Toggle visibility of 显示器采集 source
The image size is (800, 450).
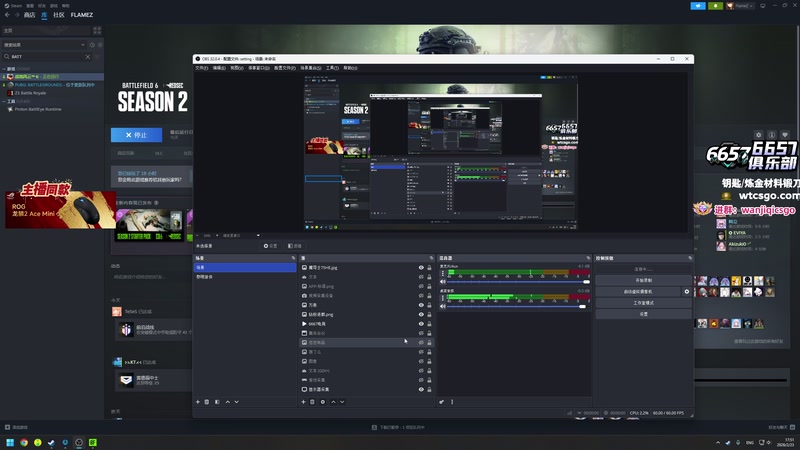click(421, 389)
